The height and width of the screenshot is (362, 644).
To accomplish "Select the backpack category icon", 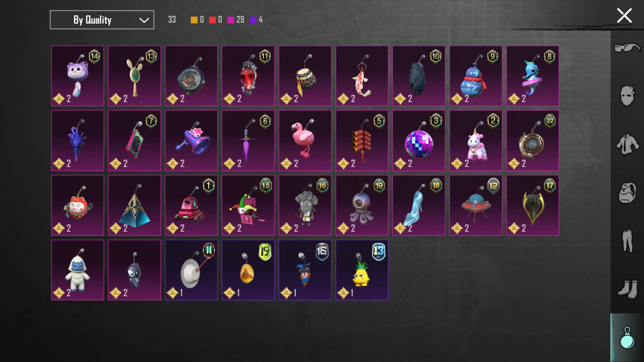I will [x=627, y=193].
